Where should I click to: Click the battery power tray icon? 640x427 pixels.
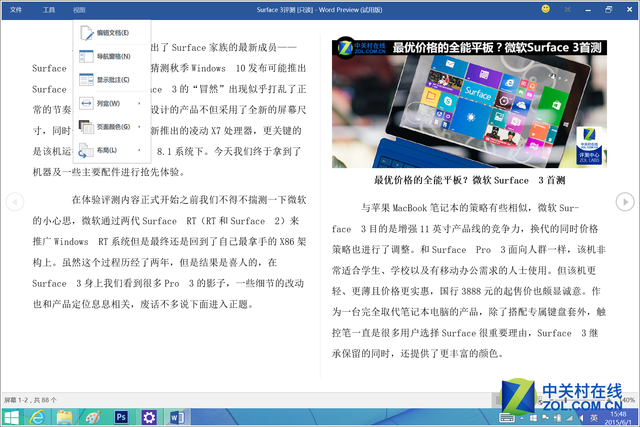(557, 418)
